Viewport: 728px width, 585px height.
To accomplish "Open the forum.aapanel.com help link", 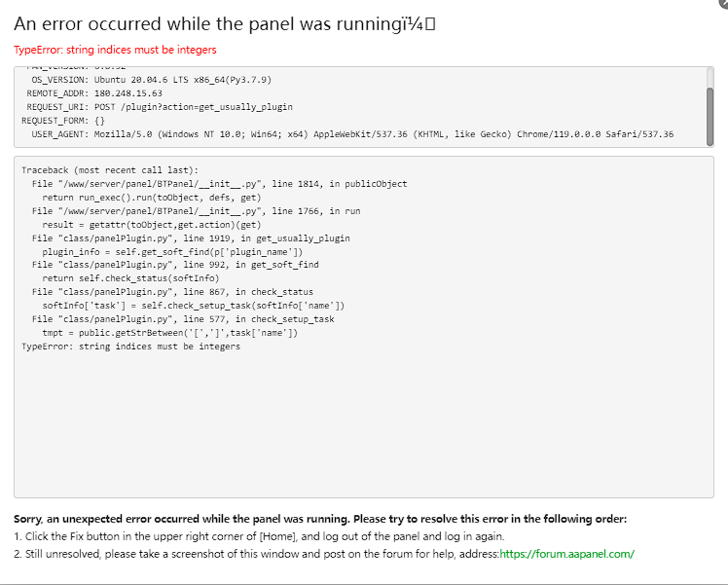I will 566,553.
